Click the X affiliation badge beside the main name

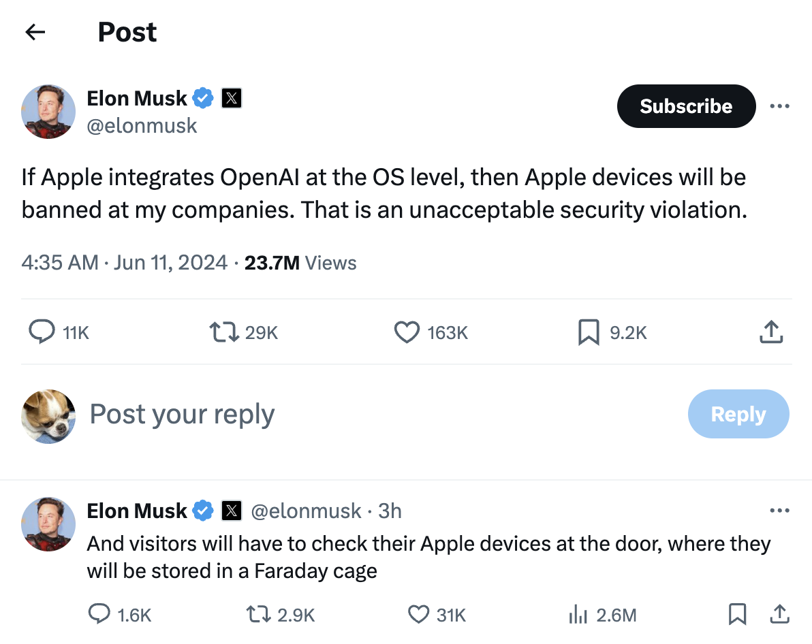click(232, 99)
